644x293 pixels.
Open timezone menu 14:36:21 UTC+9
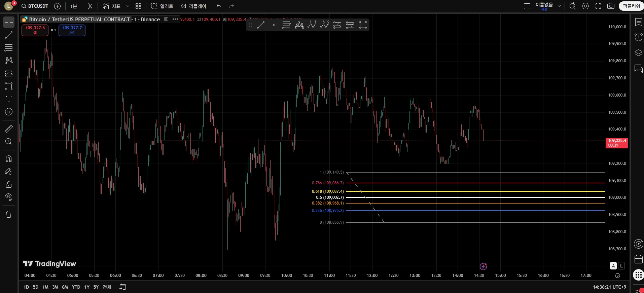[609, 287]
